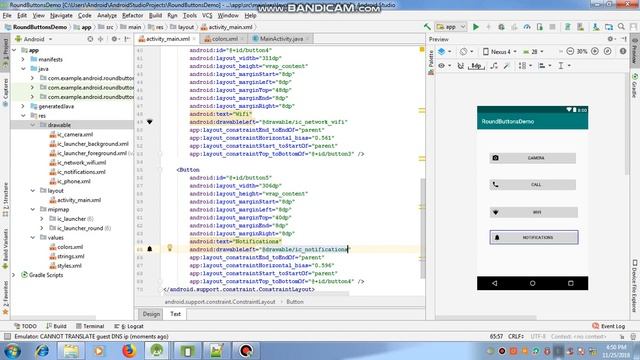Click CAMERA button in layout preview

pyautogui.click(x=533, y=158)
